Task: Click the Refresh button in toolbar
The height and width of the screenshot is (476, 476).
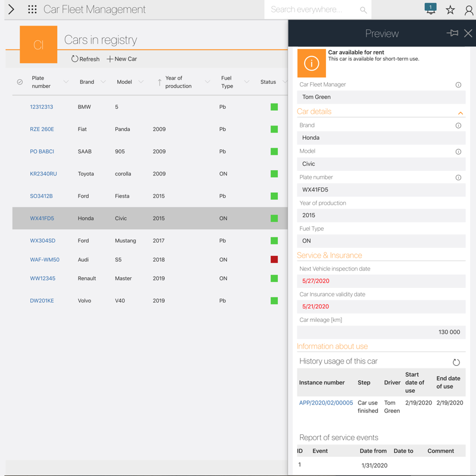Action: click(x=85, y=59)
